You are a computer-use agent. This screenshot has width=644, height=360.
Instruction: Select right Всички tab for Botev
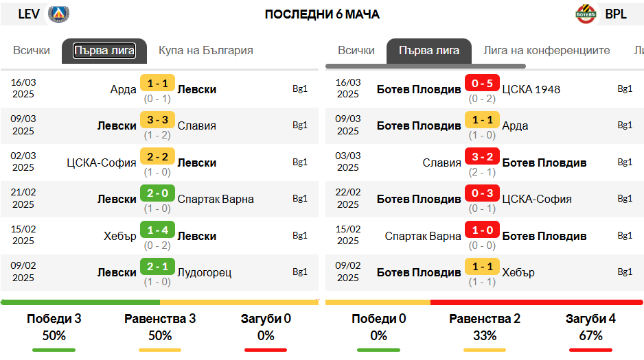click(x=356, y=51)
